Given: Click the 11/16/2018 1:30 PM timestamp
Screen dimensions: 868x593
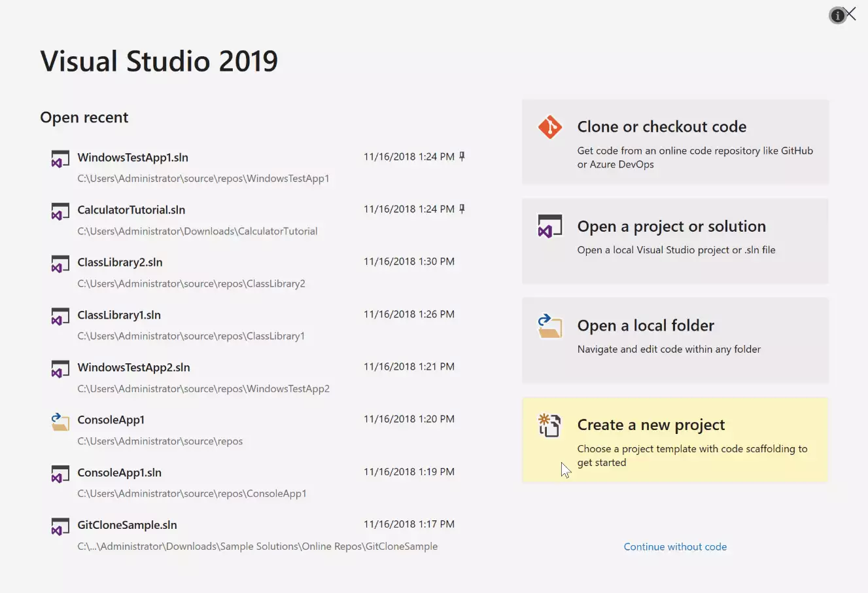Looking at the screenshot, I should tap(409, 261).
